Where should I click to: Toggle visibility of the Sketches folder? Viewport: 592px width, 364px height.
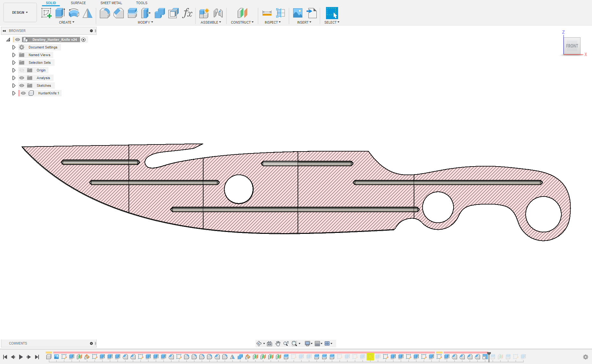[x=22, y=85]
